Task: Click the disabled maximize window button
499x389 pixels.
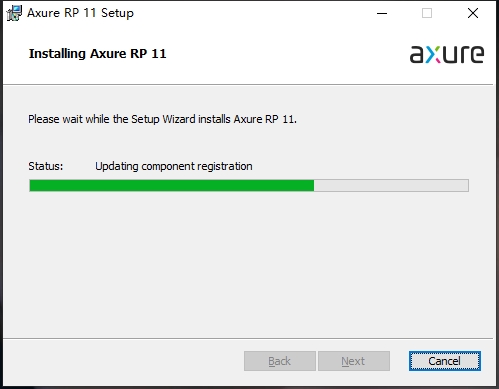Action: point(427,13)
